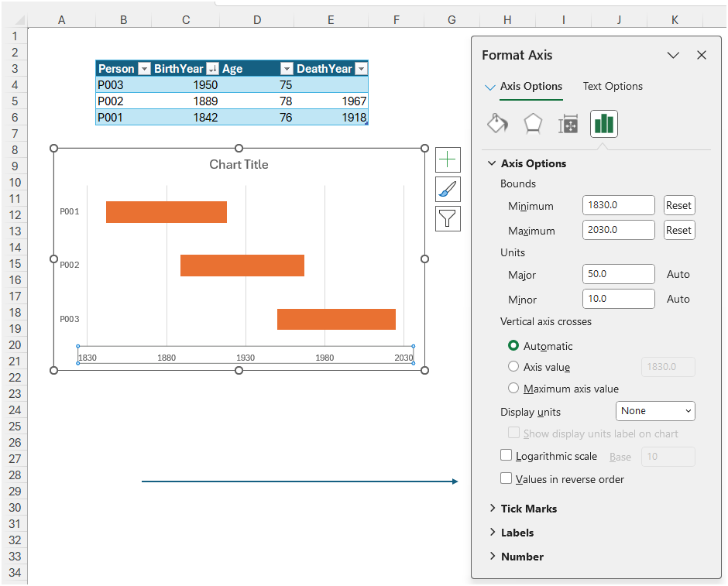Click the Chart Elements plus button
The height and width of the screenshot is (586, 728).
click(448, 159)
